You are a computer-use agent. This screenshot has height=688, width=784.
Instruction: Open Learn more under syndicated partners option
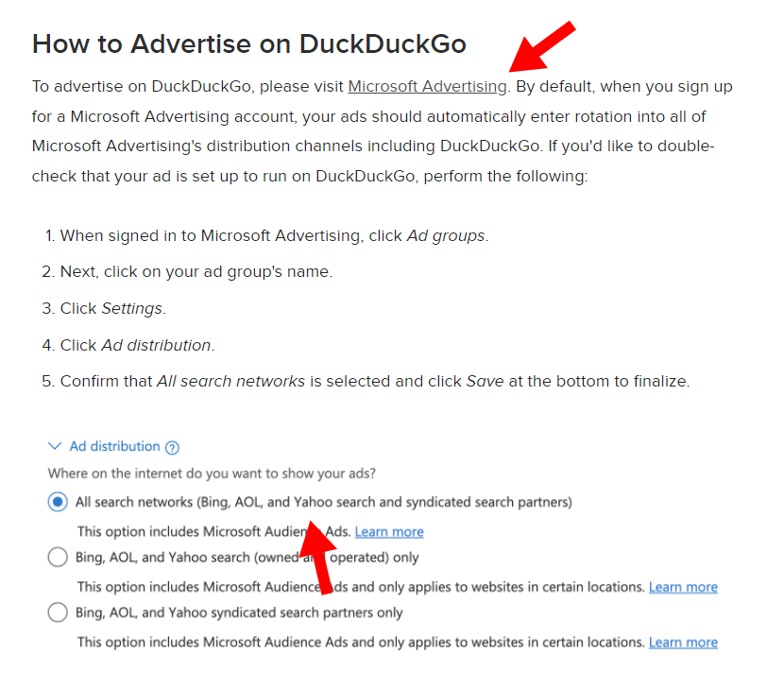coord(683,642)
